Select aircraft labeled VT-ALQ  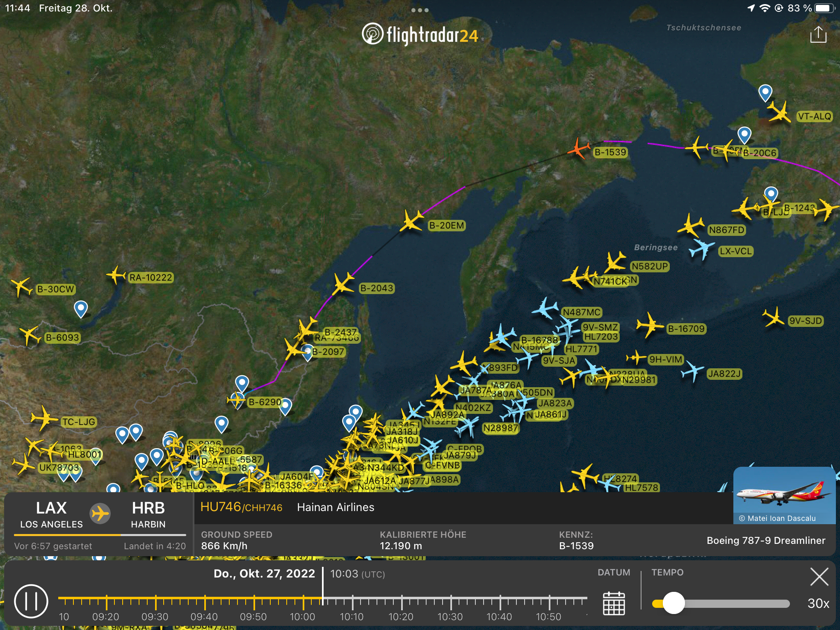coord(780,112)
